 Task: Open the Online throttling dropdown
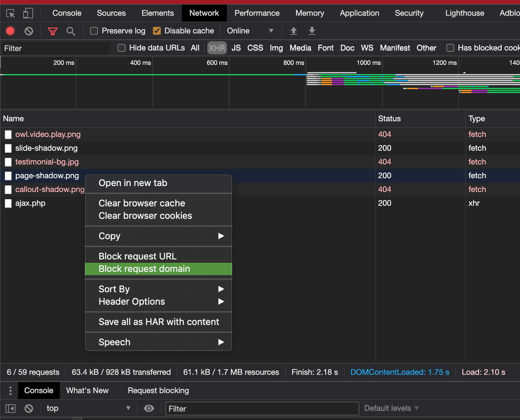coord(250,31)
